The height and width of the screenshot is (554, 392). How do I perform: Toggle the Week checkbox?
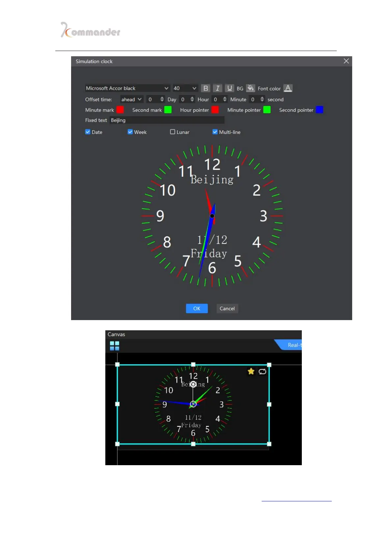pos(130,132)
